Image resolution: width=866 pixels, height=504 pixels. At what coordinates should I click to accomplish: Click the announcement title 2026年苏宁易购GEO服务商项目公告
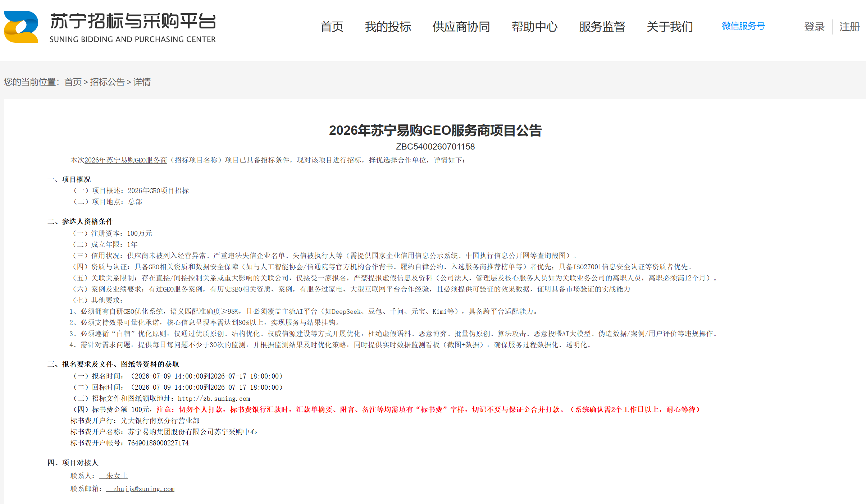(435, 130)
